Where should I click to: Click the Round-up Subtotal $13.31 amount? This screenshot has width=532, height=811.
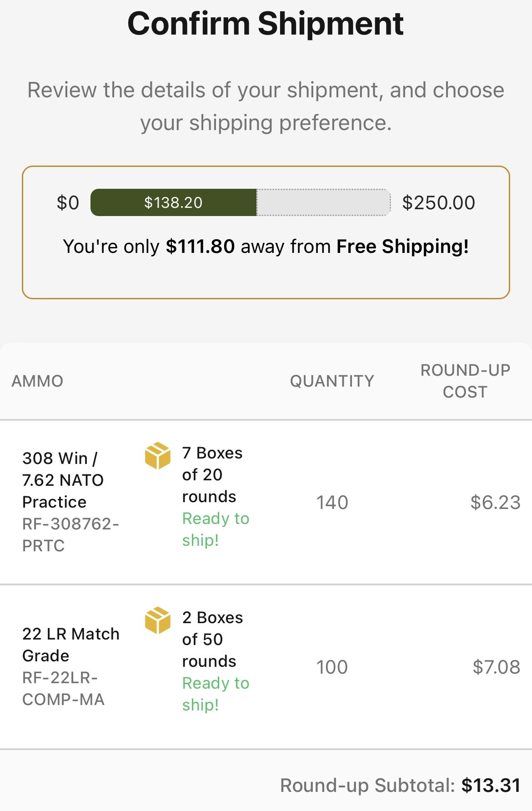[x=491, y=785]
